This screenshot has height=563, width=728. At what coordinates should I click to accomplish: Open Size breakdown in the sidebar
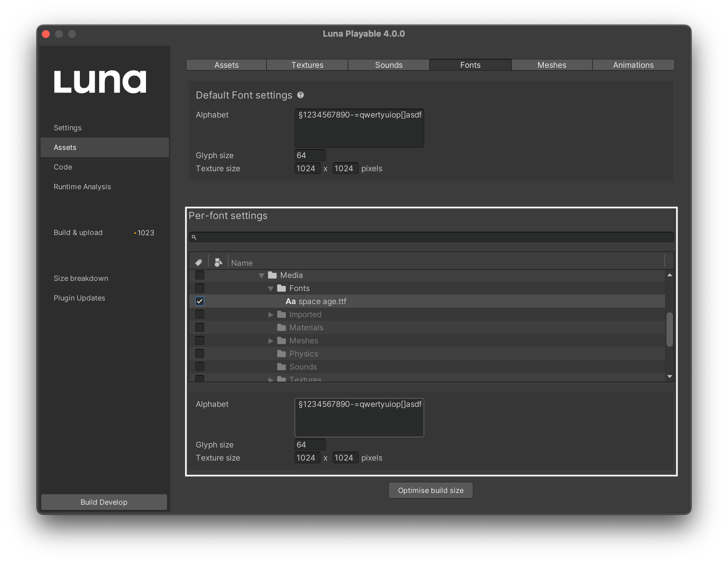click(105, 278)
